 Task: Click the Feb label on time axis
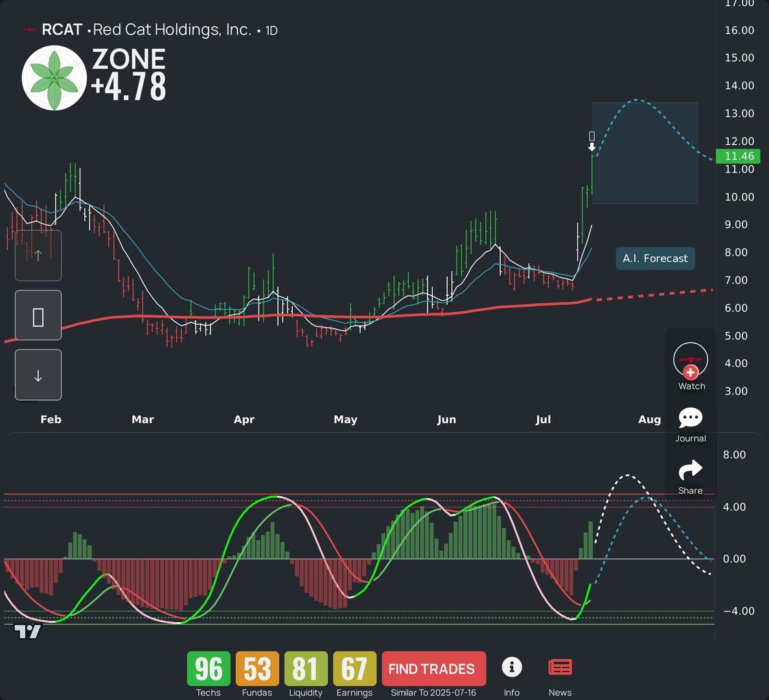pos(51,419)
